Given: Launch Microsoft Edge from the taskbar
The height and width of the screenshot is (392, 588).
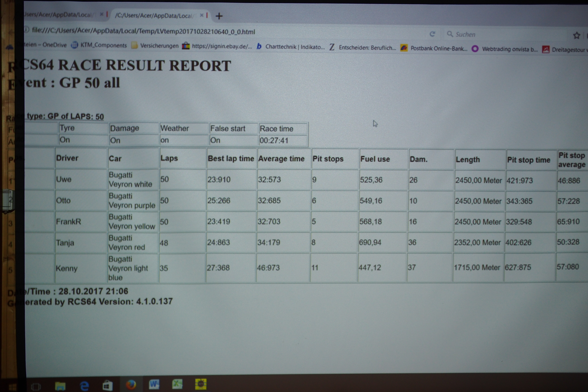Looking at the screenshot, I should click(85, 386).
